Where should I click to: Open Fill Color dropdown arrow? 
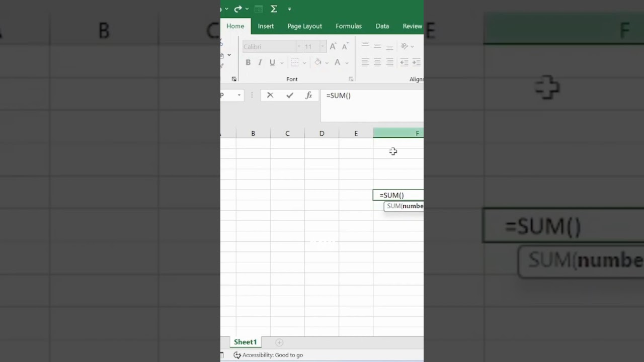click(327, 63)
